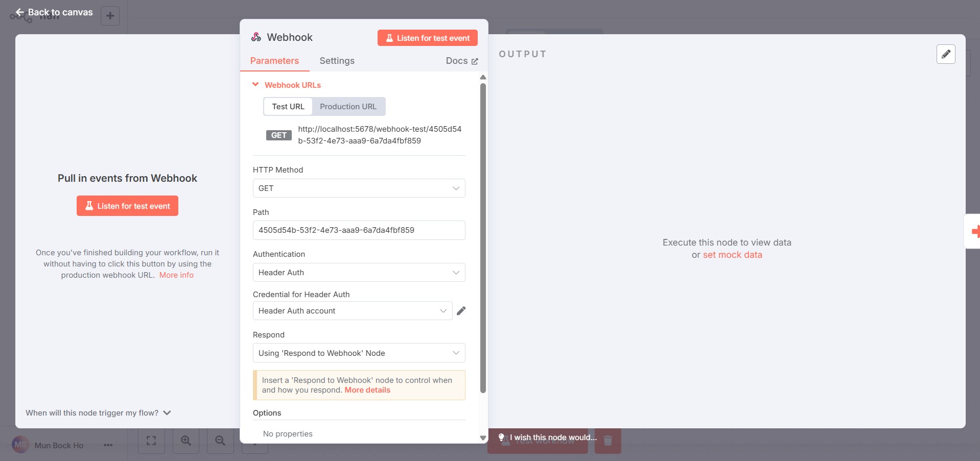Open Credential for Header Auth dropdown
Image resolution: width=980 pixels, height=461 pixels.
(x=353, y=311)
